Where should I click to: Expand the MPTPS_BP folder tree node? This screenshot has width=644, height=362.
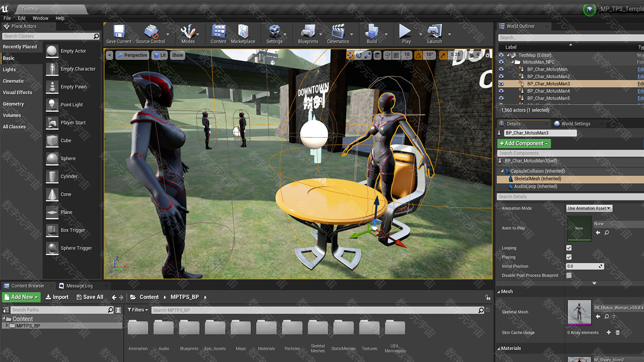coord(7,326)
